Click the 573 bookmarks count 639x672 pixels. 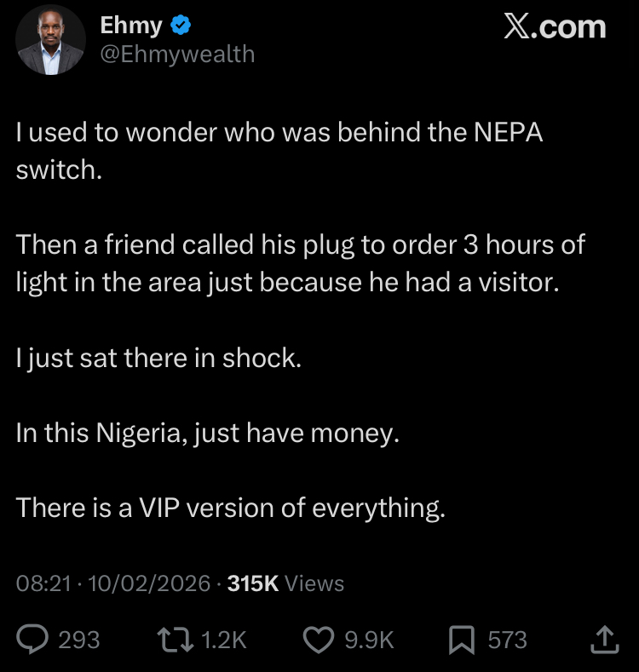507,640
